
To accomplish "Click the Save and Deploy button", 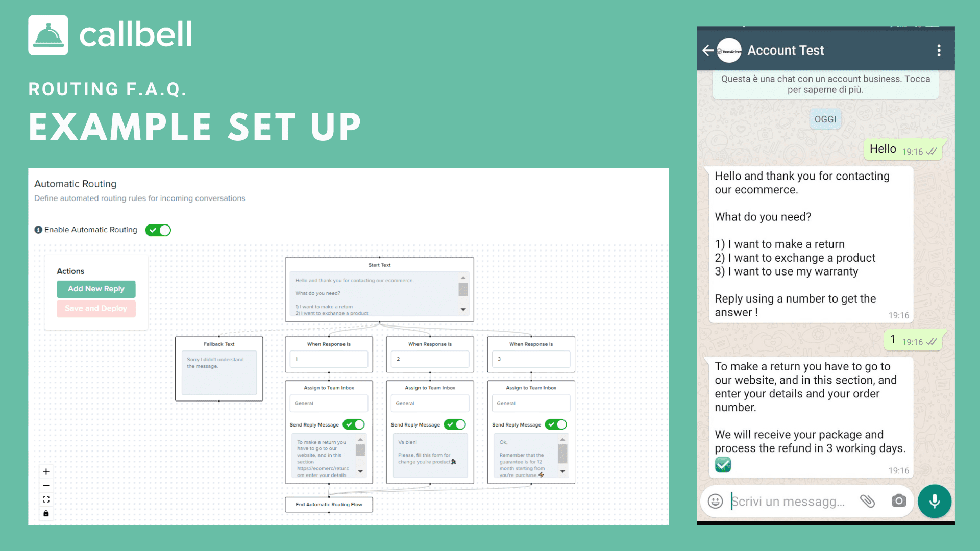I will click(x=95, y=308).
